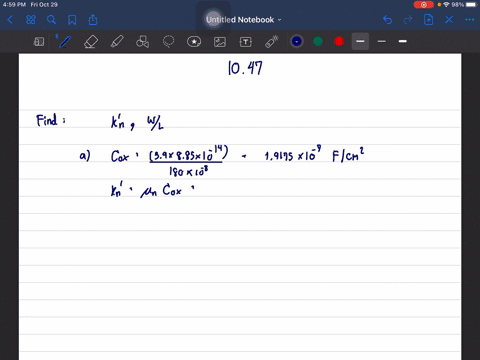Bookmark this page
Screen dimensions: 480x360
72,20
